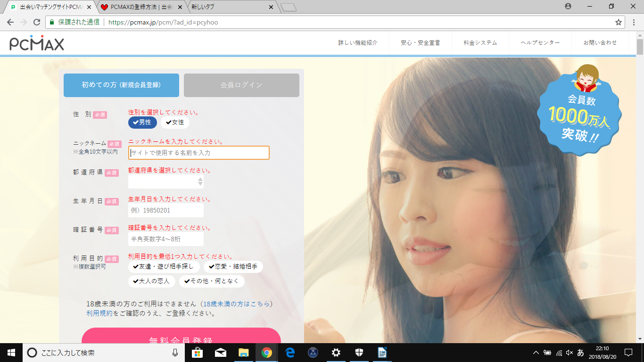Click the 生年月日 birth date field
Image resolution: width=644 pixels, height=362 pixels.
(166, 210)
